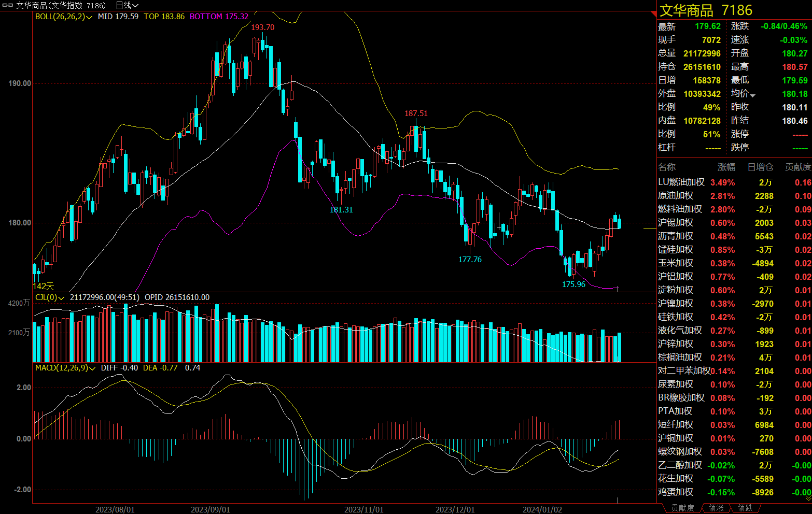Select the 鸡蛋加权 row
This screenshot has width=812, height=514.
pyautogui.click(x=734, y=492)
